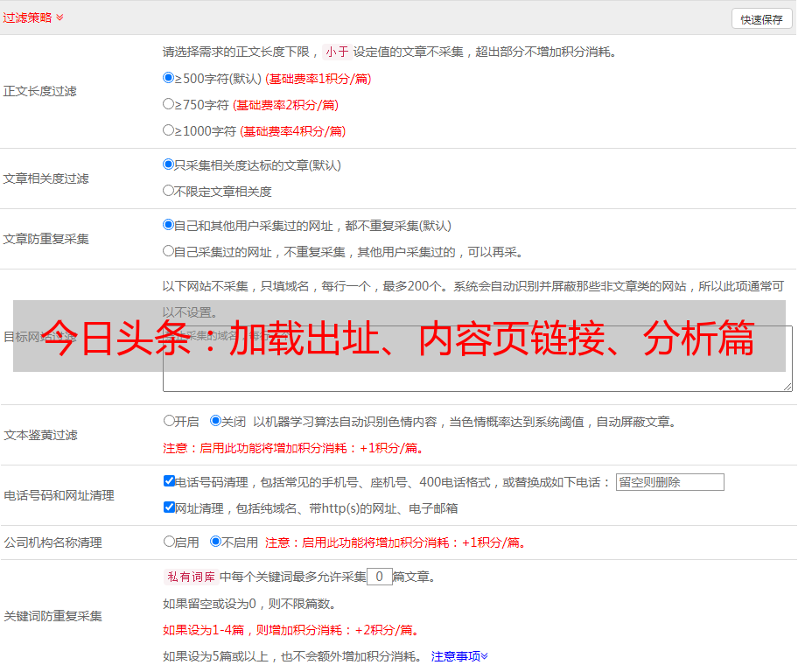This screenshot has width=798, height=672.
Task: Select the ≥1000字符 length option
Action: point(169,130)
